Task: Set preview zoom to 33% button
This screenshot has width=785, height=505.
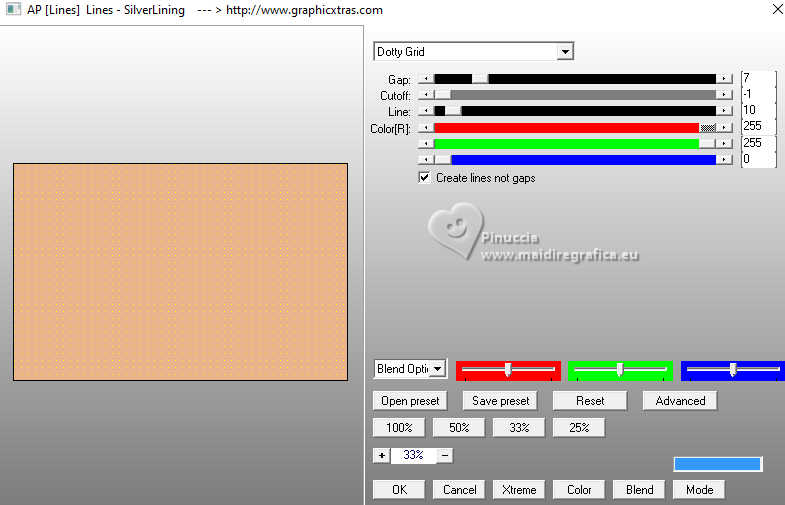Action: (519, 428)
